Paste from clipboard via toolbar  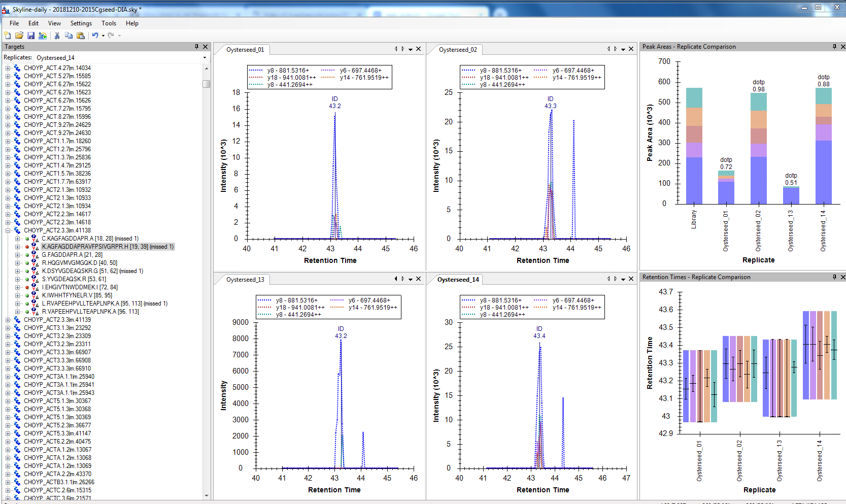(81, 35)
